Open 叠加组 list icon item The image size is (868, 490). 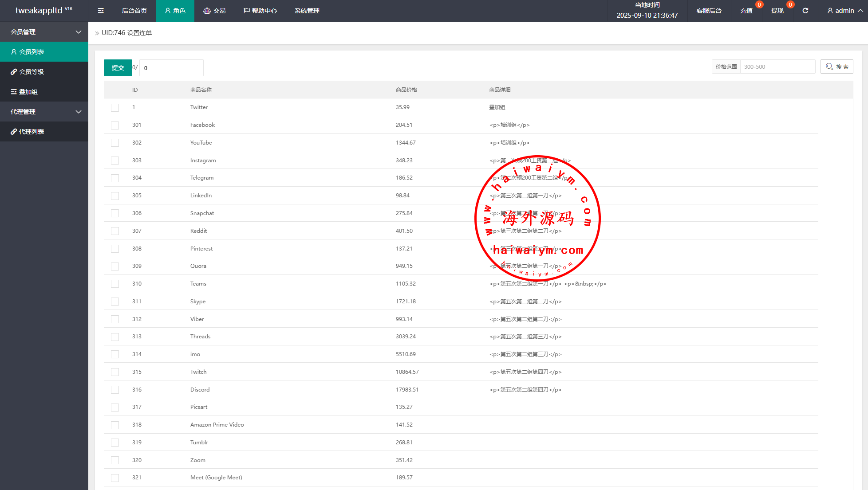click(14, 92)
